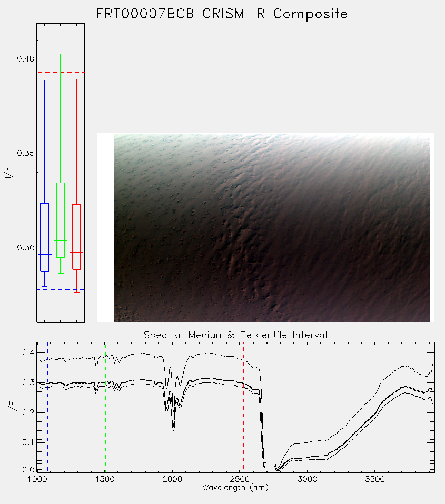Click the green dashed upper line in boxplot

[61, 48]
